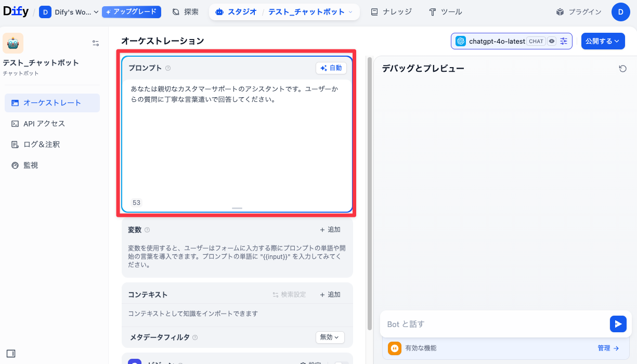Open the test chatbot robot app icon

[13, 43]
